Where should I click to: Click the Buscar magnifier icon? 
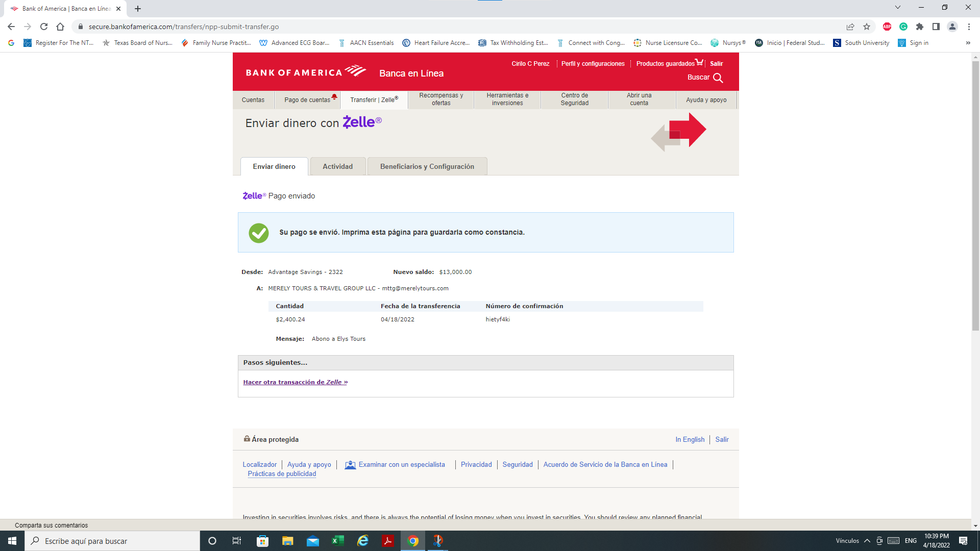(x=718, y=78)
